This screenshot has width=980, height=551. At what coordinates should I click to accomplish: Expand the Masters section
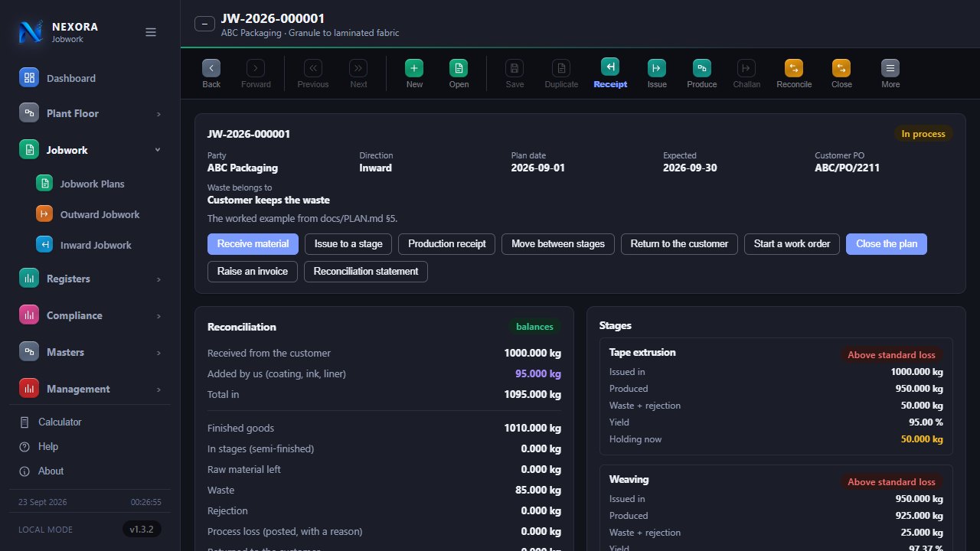tap(90, 352)
